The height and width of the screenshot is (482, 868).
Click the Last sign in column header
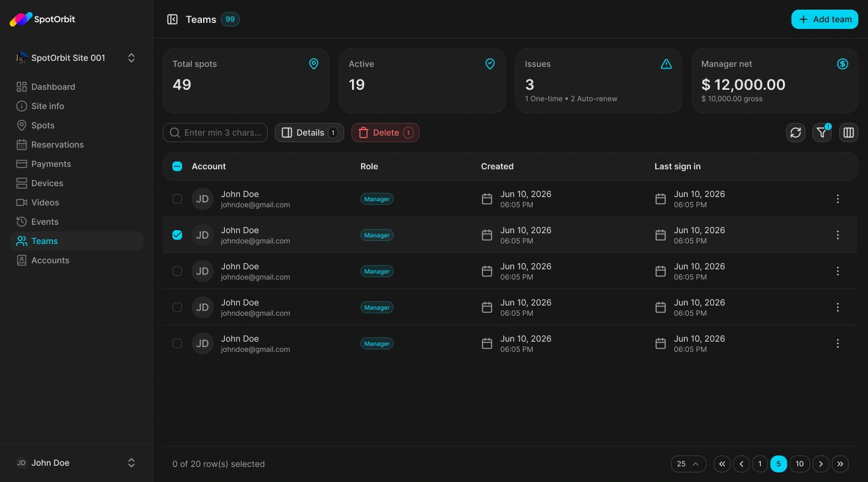click(678, 166)
